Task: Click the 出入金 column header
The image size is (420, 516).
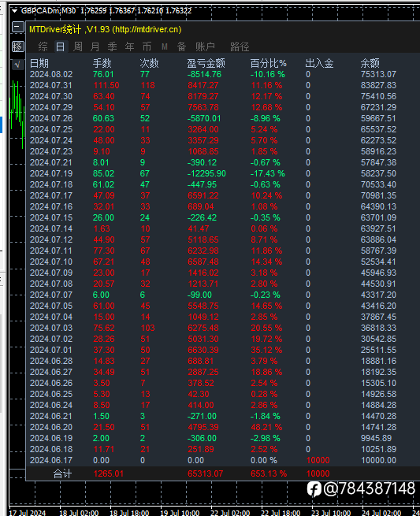Action: [x=319, y=63]
